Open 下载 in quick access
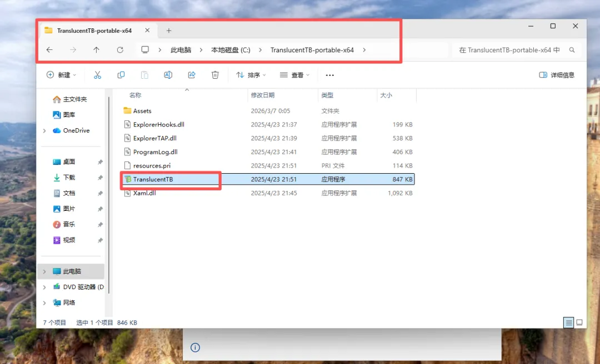 pos(64,178)
